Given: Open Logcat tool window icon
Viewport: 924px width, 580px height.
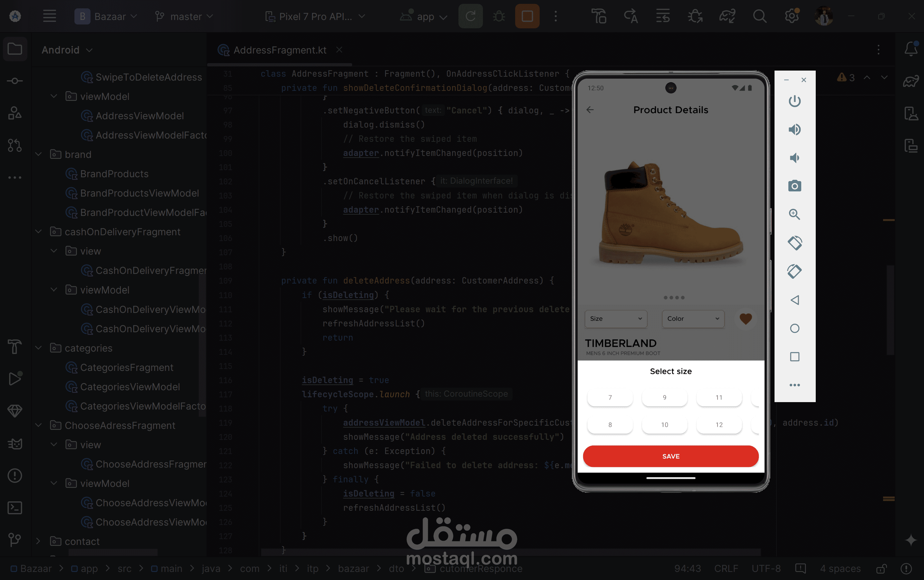Looking at the screenshot, I should [x=15, y=444].
